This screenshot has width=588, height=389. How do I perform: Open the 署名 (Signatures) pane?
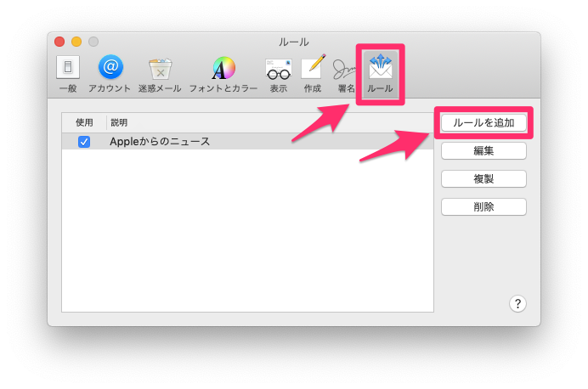pyautogui.click(x=345, y=74)
